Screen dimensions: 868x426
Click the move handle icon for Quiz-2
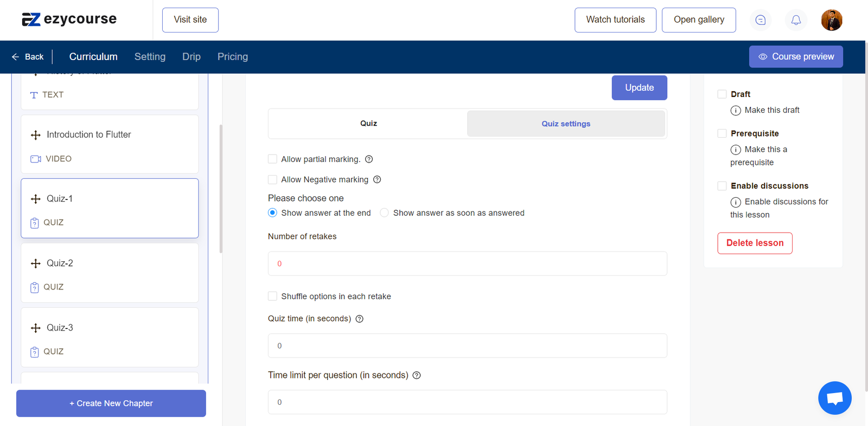(x=36, y=263)
